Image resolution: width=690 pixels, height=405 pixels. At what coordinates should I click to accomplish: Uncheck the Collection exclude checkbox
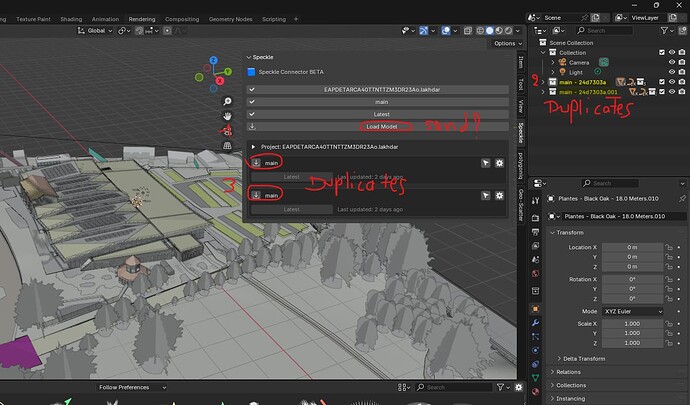662,52
